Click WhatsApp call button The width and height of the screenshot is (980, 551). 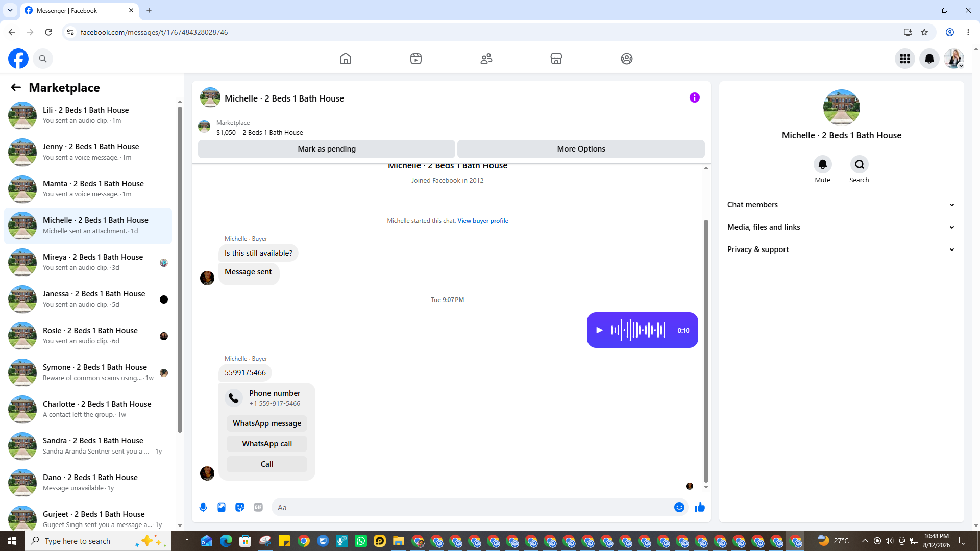point(267,444)
